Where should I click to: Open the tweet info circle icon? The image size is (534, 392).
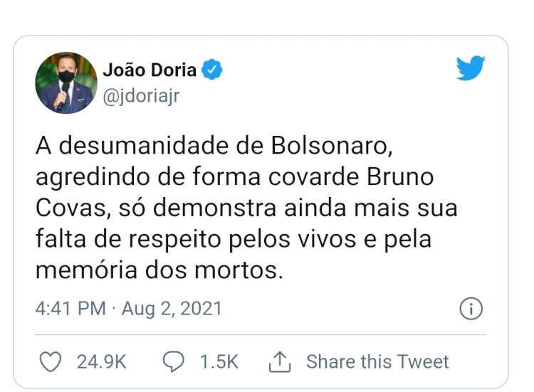(x=471, y=309)
